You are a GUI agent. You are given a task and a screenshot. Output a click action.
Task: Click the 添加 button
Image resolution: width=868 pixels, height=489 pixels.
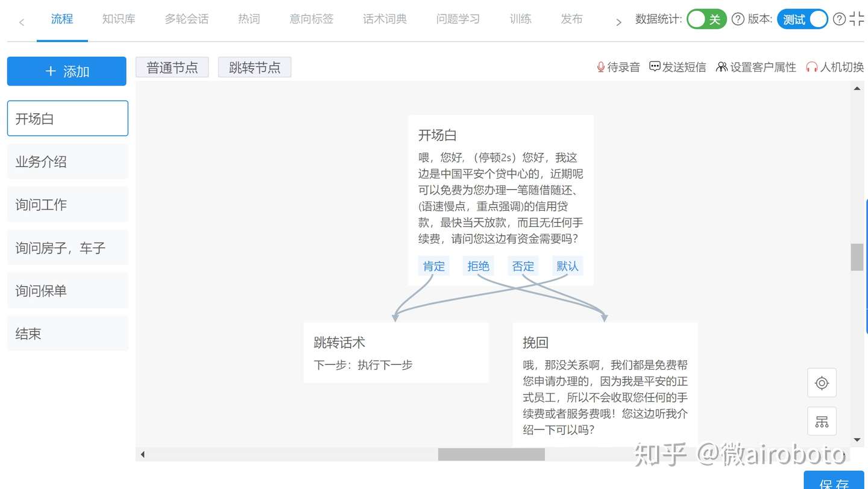(x=67, y=71)
